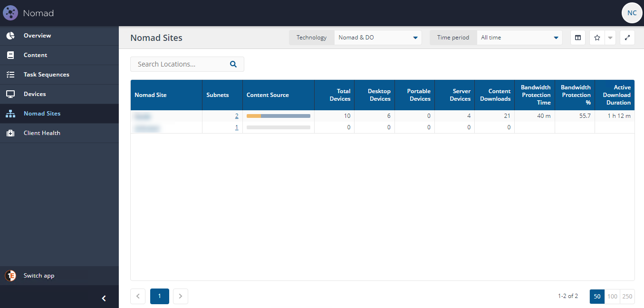Click the Total Devices value 10
The height and width of the screenshot is (308, 644).
tap(347, 116)
